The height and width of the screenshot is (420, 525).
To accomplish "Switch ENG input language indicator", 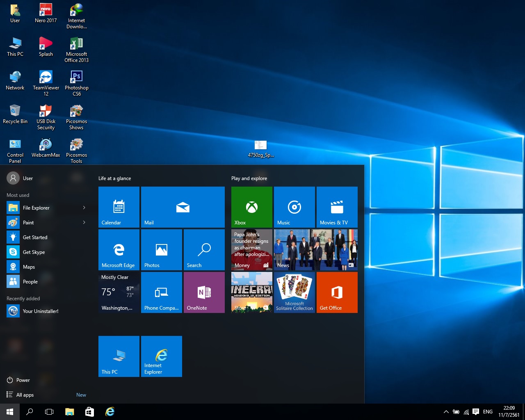I will click(488, 412).
